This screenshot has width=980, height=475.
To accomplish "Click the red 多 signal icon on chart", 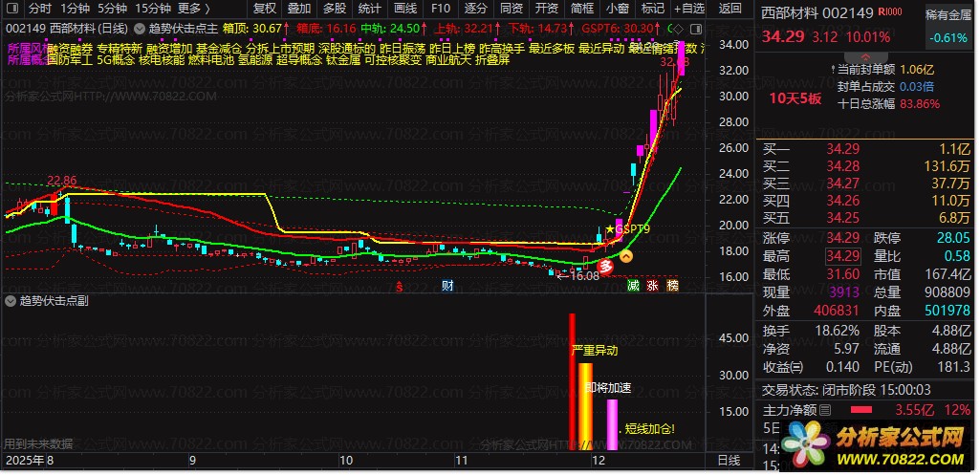I will pyautogui.click(x=605, y=265).
